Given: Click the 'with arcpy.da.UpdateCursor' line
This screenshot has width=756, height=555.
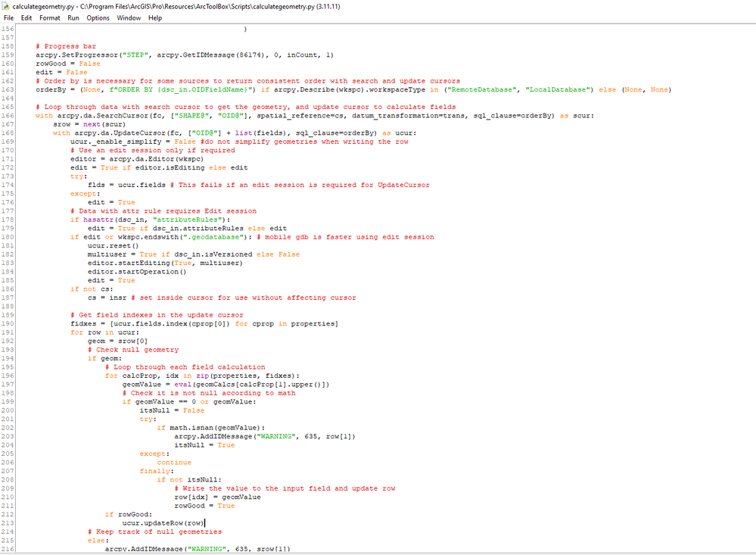Looking at the screenshot, I should click(x=235, y=133).
